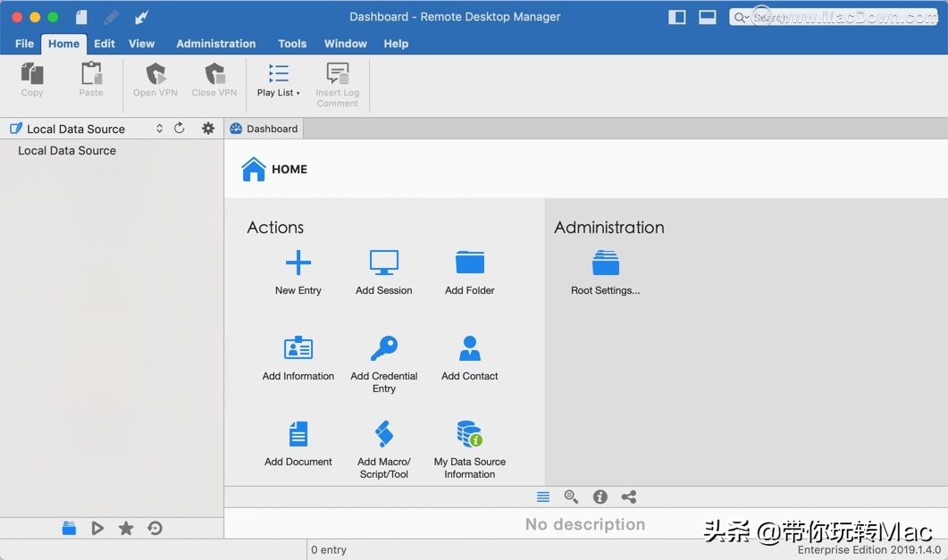This screenshot has width=948, height=560.
Task: Show favorites with the star button
Action: 126,529
